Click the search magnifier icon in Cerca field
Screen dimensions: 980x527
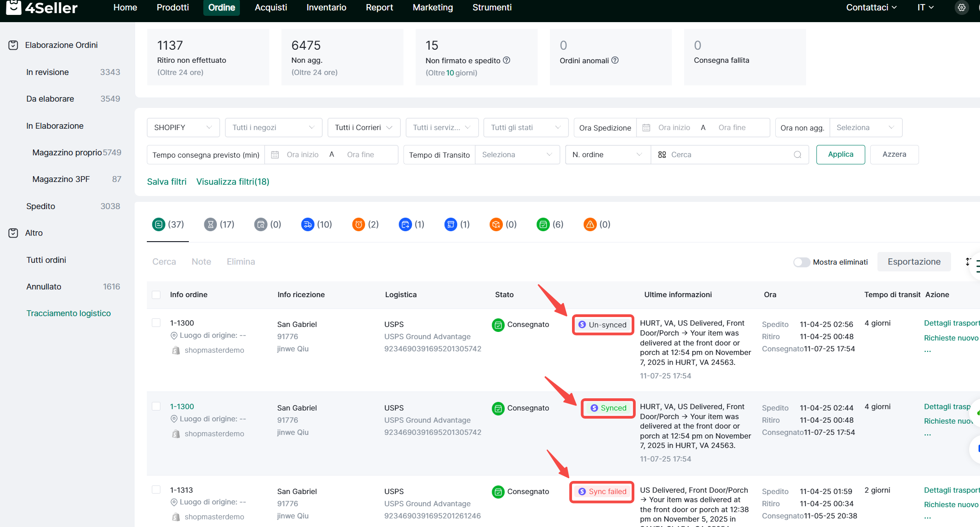click(x=797, y=154)
